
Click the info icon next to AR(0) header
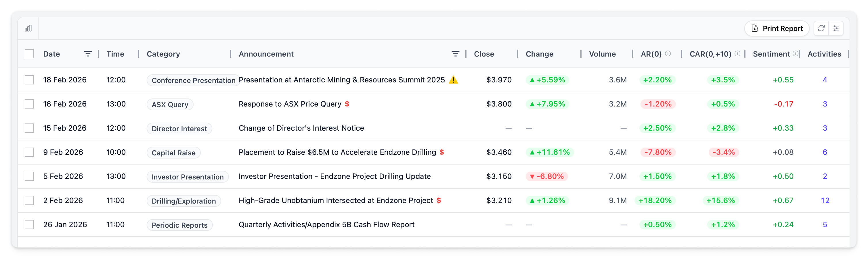coord(668,53)
